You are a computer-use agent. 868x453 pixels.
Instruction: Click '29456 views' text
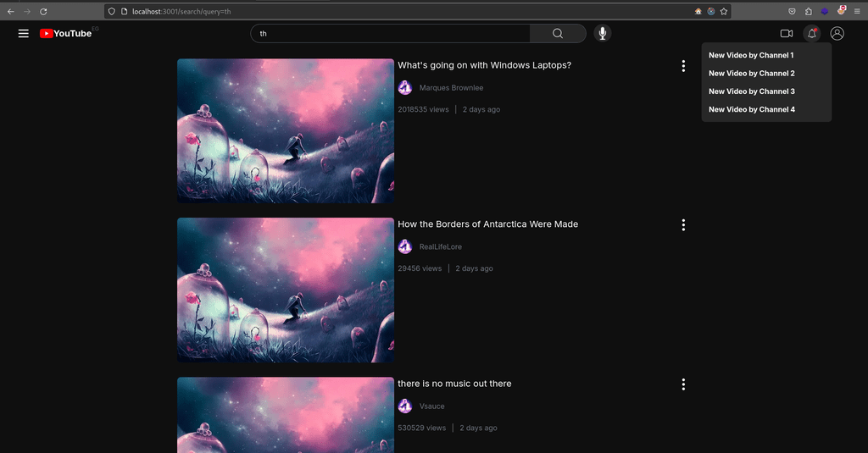click(x=420, y=268)
